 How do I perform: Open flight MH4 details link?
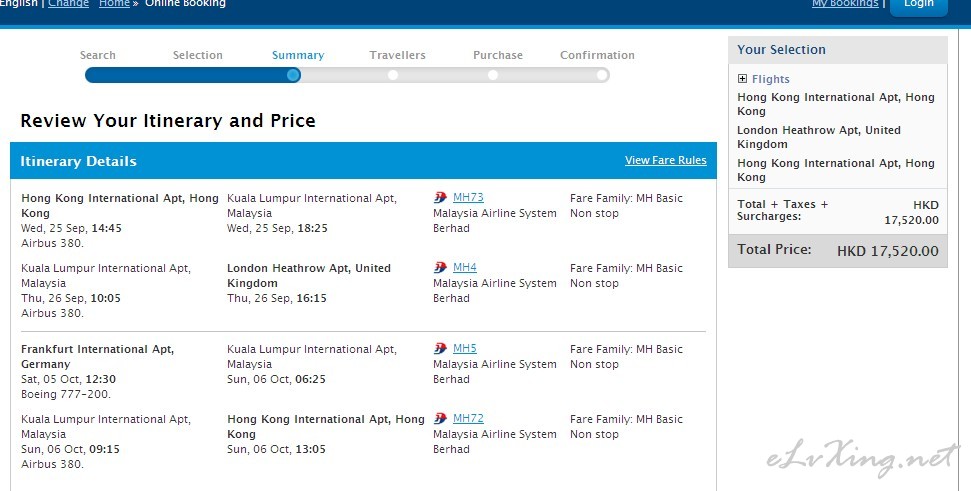click(464, 267)
